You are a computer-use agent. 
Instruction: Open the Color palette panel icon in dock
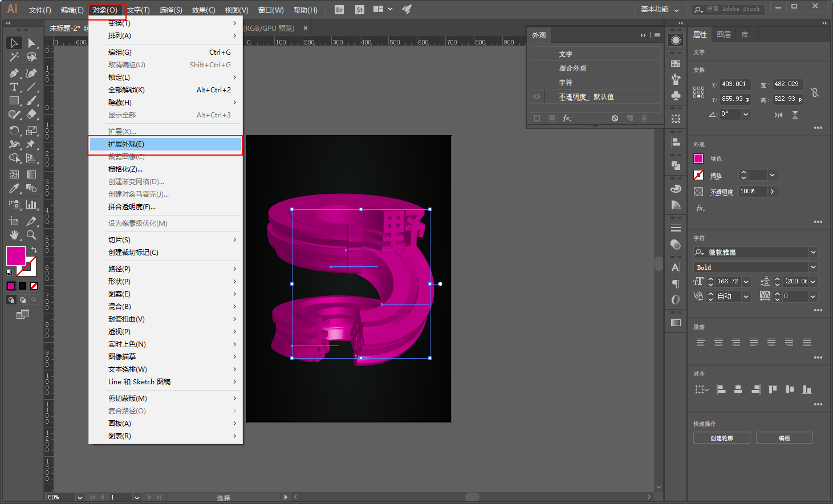pos(676,189)
